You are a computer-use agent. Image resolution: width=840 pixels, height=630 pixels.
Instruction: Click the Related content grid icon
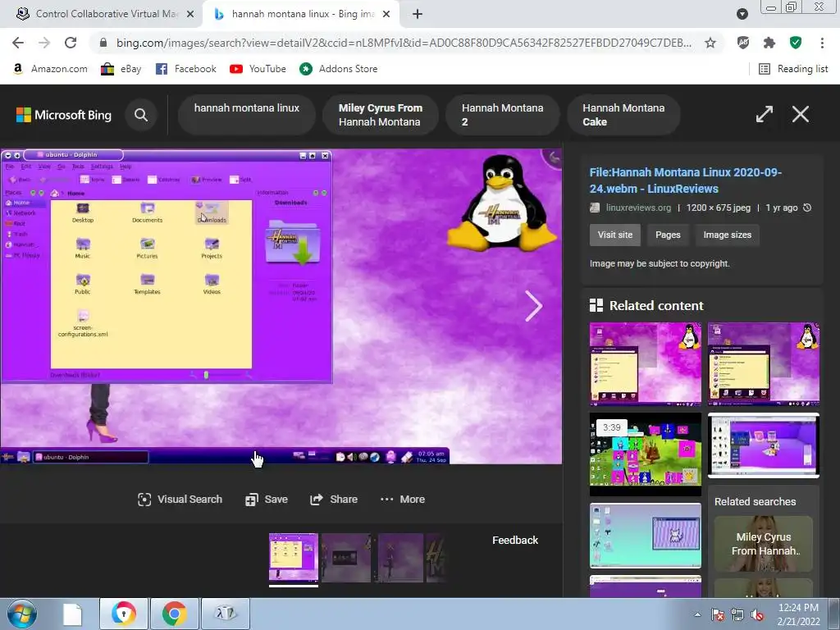coord(596,305)
